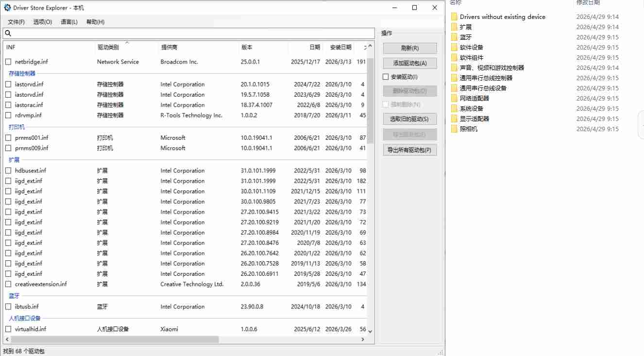Check the netbridge.inf driver checkbox
Screen dimensions: 644x356
tap(8, 62)
